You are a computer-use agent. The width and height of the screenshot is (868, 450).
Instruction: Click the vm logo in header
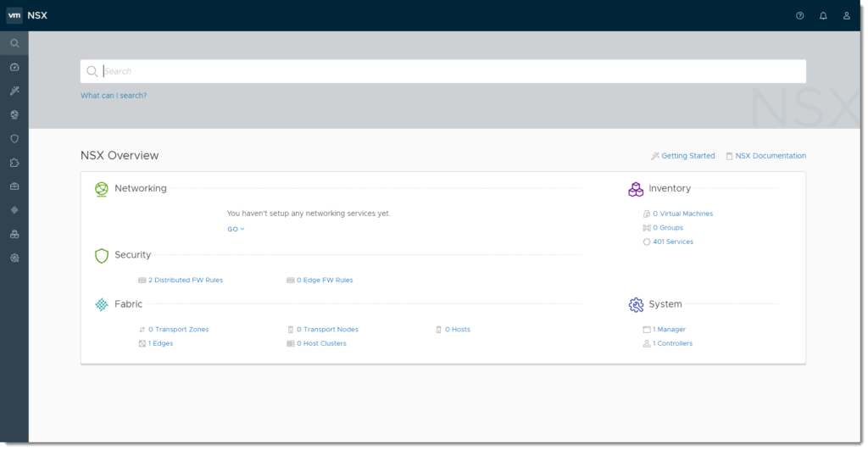point(14,15)
